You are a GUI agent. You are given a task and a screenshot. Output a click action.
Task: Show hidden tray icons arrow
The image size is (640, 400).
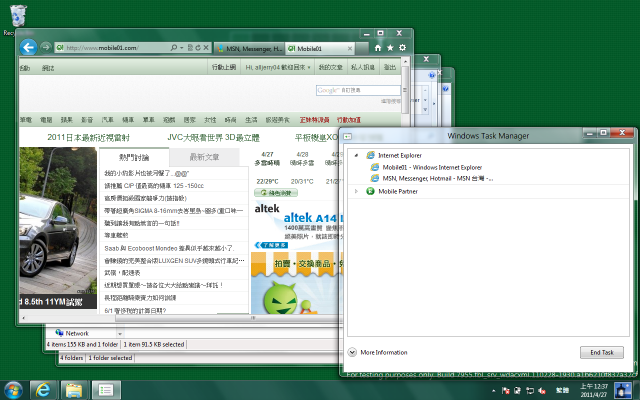click(x=493, y=391)
